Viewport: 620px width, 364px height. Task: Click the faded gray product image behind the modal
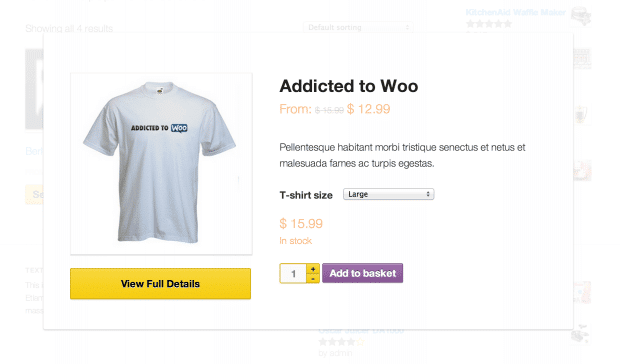(x=34, y=89)
